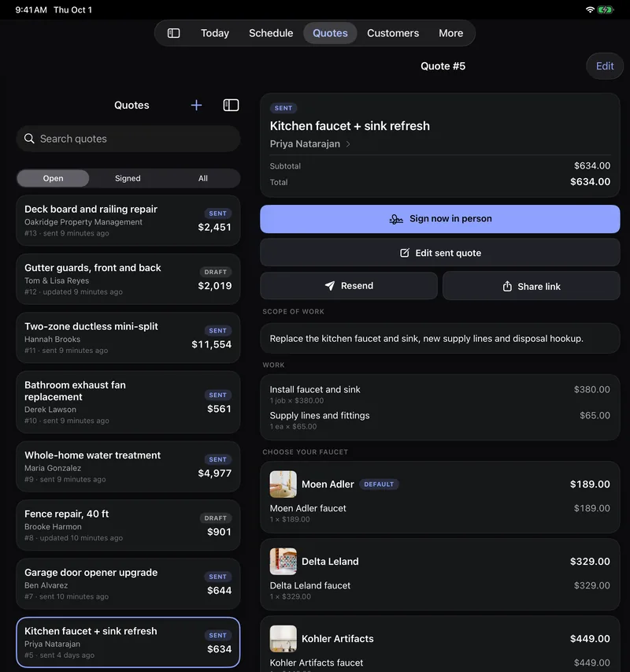Start Sign now in person

(x=440, y=219)
